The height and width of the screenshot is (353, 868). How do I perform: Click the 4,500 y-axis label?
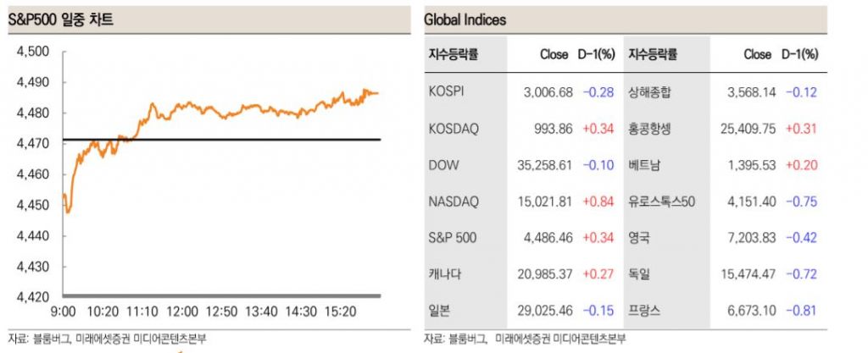[33, 52]
